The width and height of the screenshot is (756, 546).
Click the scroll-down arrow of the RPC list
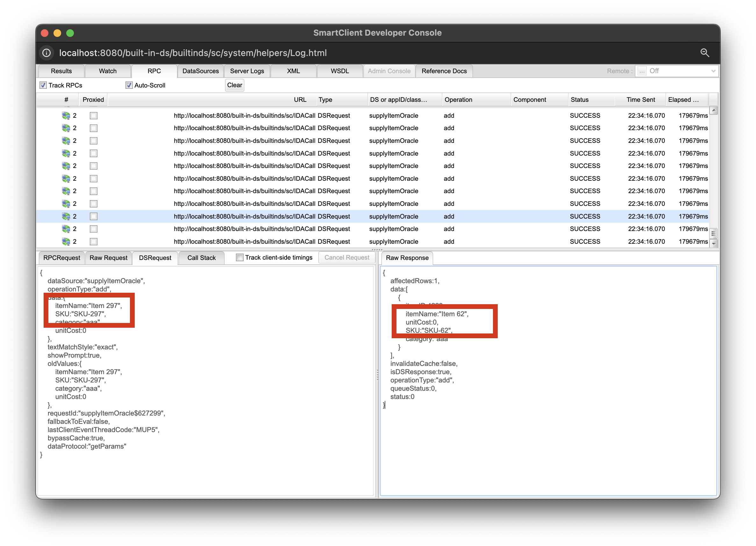tap(714, 243)
